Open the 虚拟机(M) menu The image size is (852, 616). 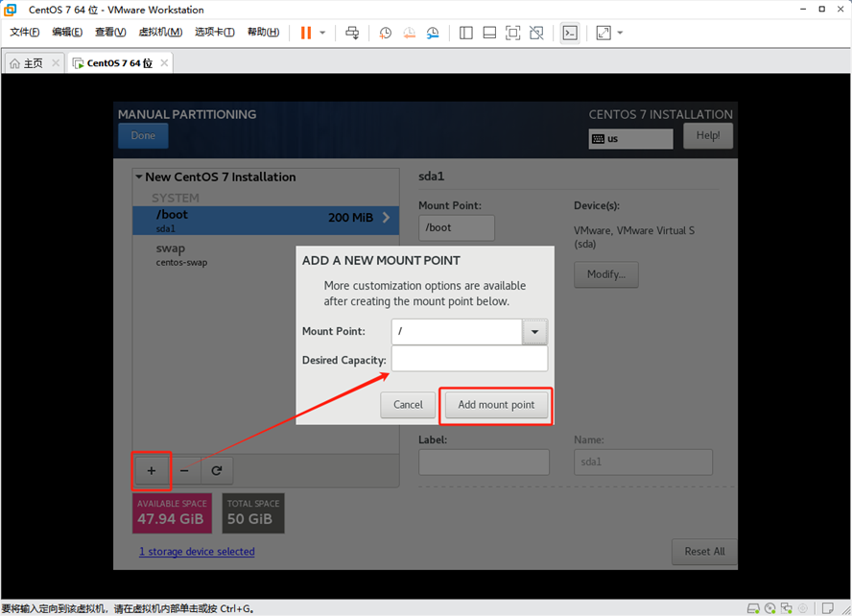click(160, 32)
